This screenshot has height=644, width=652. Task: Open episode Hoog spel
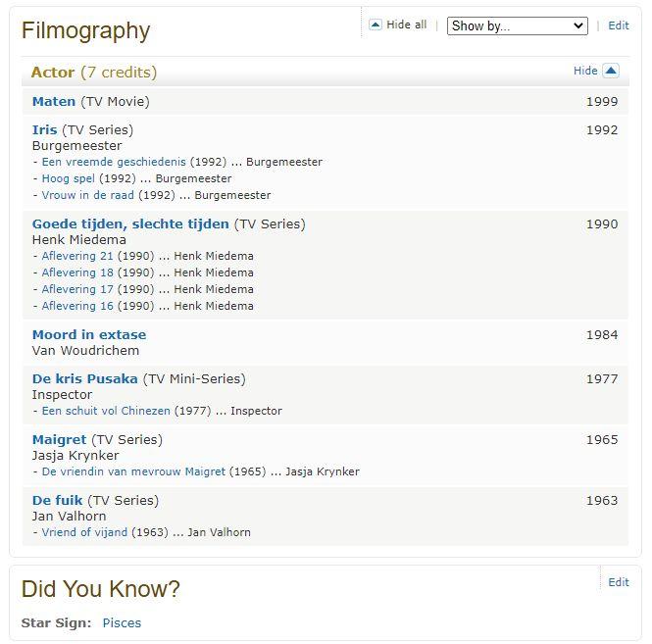point(69,178)
